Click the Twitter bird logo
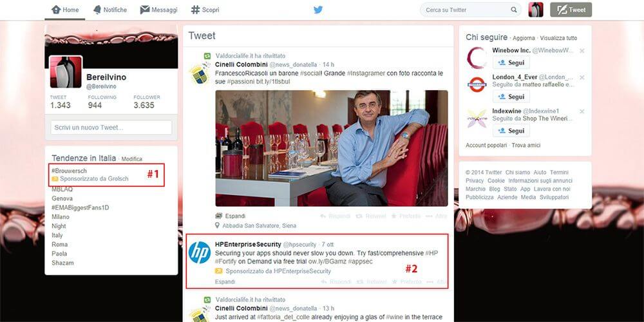 click(x=318, y=10)
